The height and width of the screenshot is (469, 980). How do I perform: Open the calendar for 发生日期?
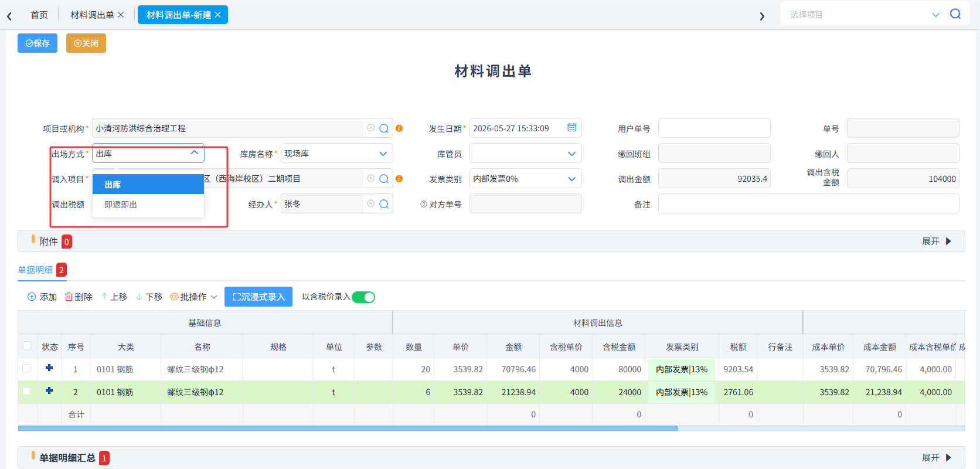571,128
